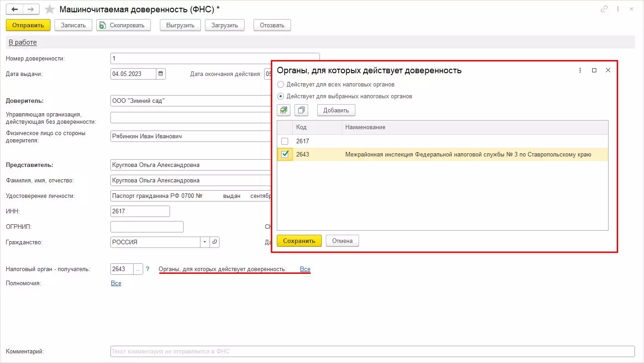Click the Отправить button
This screenshot has height=363, width=644.
coord(28,25)
